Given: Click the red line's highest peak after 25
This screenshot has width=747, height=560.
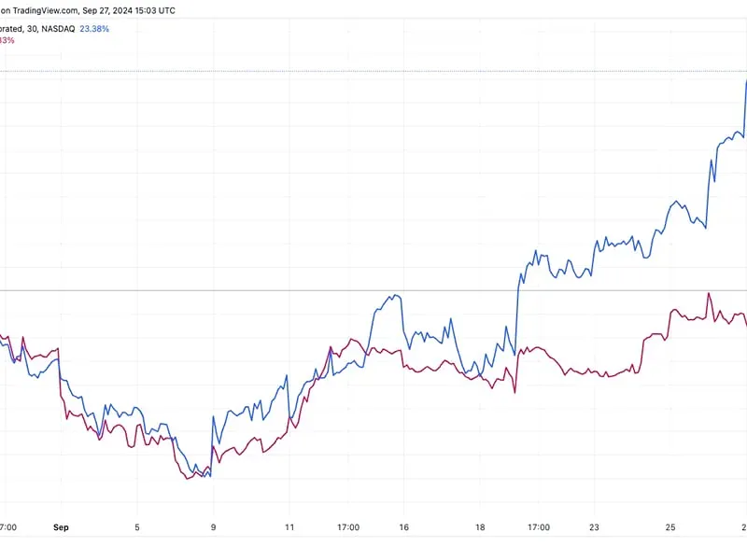Looking at the screenshot, I should tap(709, 293).
